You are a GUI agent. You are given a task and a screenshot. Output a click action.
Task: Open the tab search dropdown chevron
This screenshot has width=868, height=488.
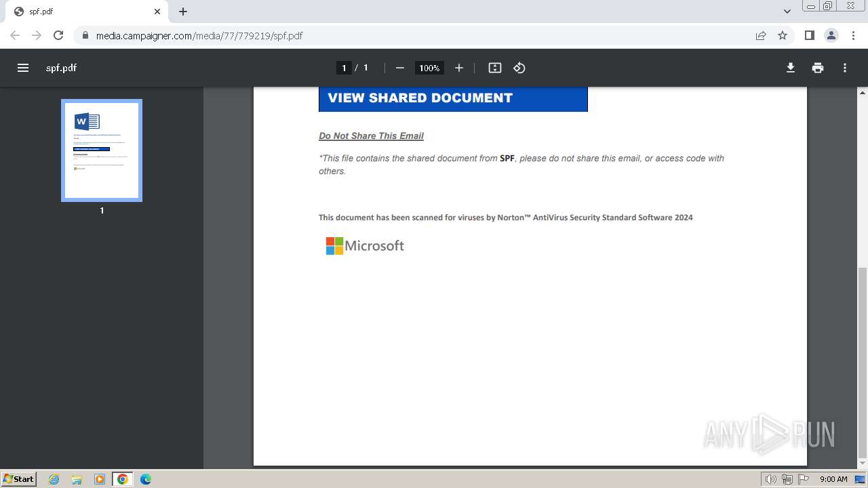tap(787, 12)
